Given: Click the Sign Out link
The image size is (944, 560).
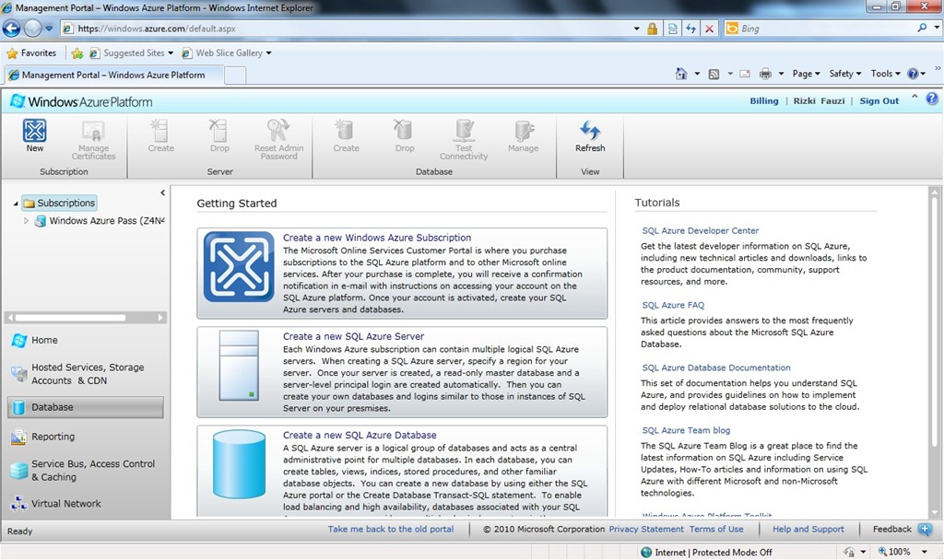Looking at the screenshot, I should pyautogui.click(x=879, y=101).
